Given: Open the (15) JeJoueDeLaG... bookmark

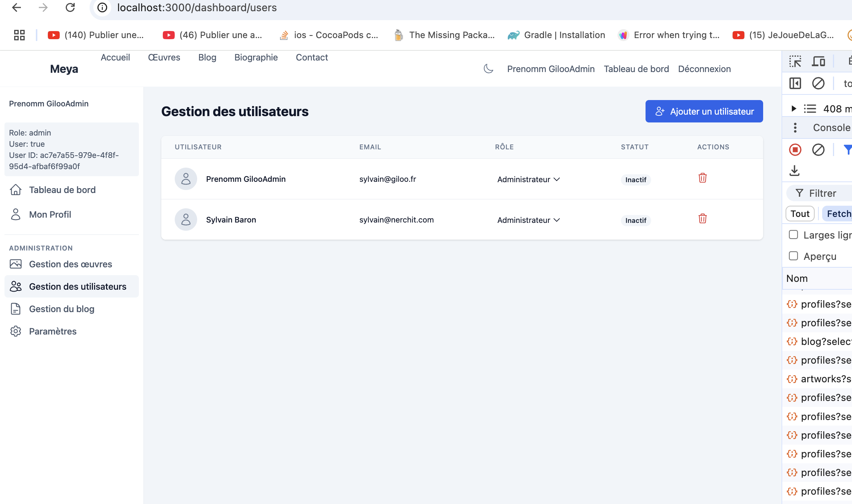Looking at the screenshot, I should click(783, 35).
